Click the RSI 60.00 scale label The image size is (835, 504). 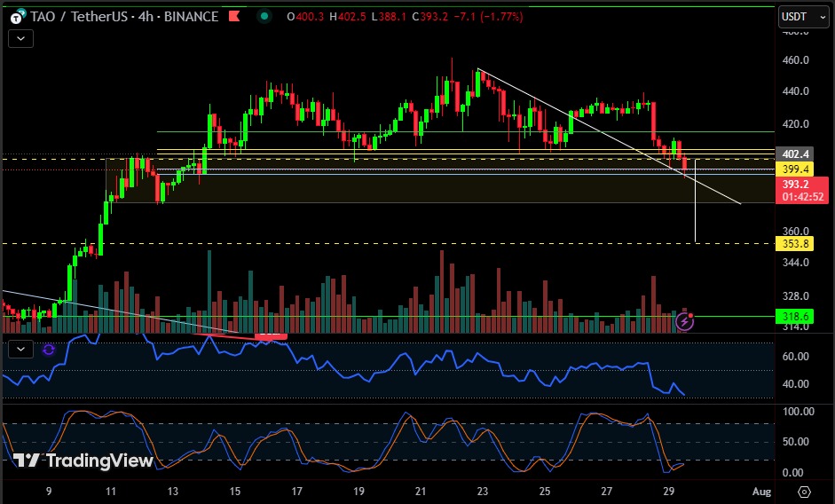(x=796, y=357)
